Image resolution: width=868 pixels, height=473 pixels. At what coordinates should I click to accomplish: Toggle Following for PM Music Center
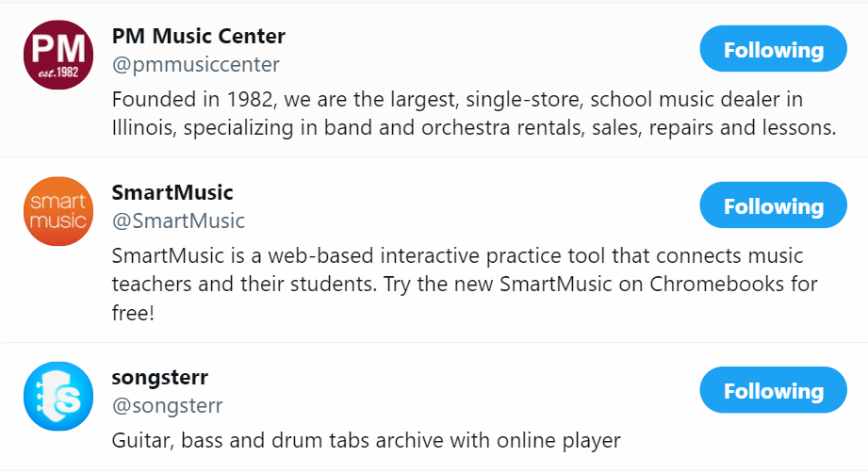[773, 49]
